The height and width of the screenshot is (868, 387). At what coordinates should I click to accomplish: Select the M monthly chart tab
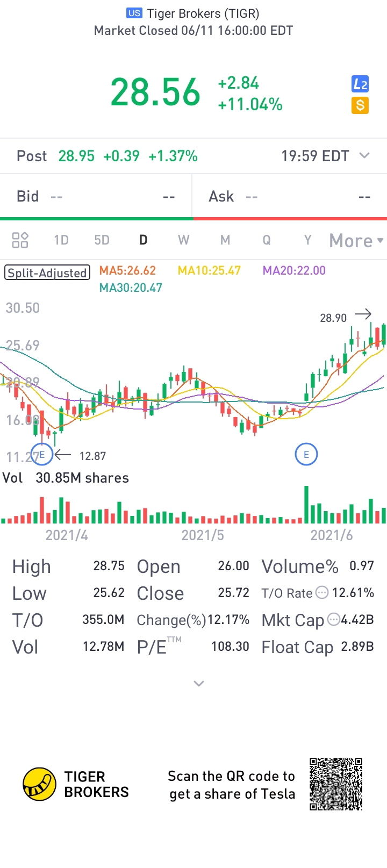(x=225, y=240)
